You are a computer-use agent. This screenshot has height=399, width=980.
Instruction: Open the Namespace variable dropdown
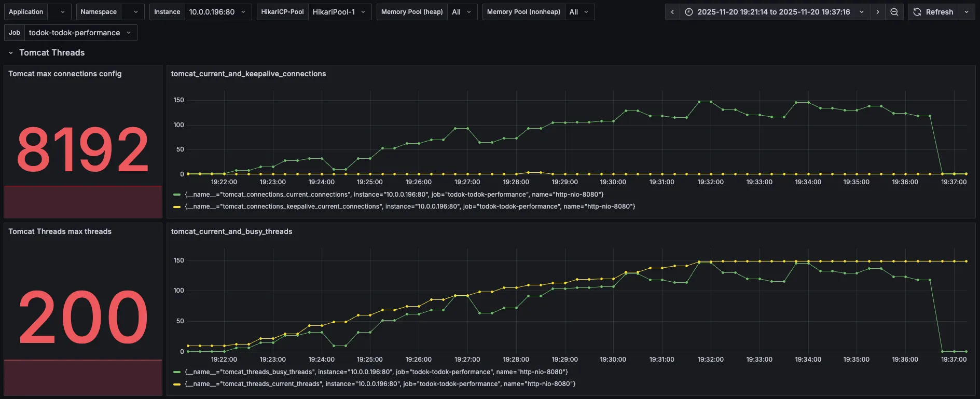(133, 12)
